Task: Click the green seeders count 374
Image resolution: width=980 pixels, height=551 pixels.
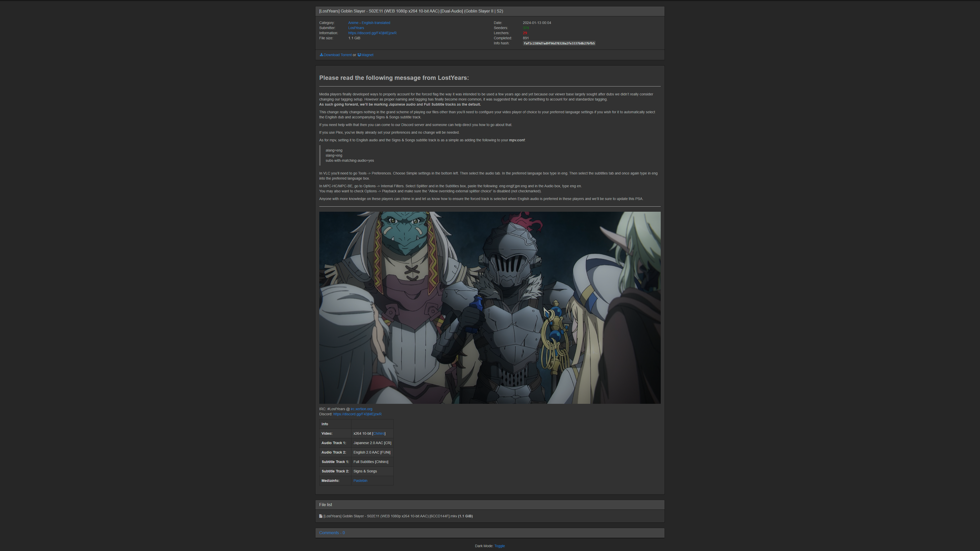Action: pos(526,28)
